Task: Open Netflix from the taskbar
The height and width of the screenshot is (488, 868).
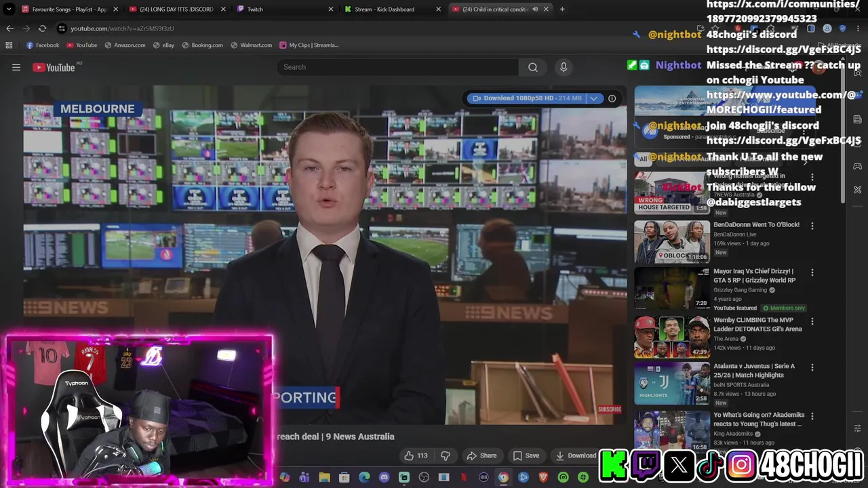Action: [x=464, y=477]
